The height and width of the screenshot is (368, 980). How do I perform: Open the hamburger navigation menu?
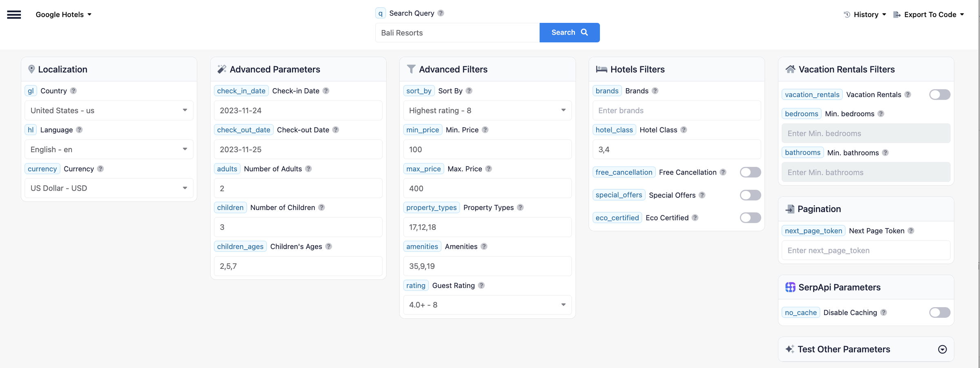(13, 14)
